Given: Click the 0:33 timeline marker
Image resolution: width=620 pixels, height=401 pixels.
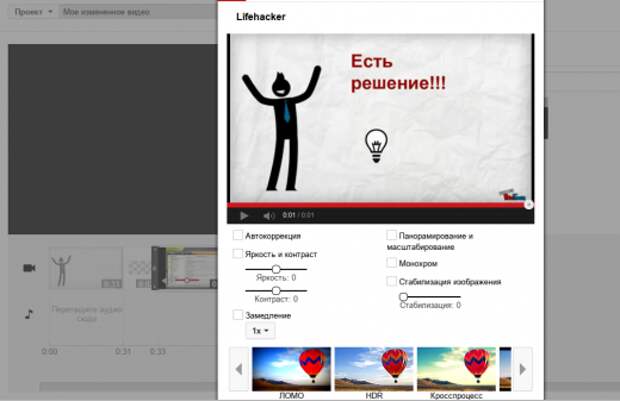Looking at the screenshot, I should pos(158,351).
